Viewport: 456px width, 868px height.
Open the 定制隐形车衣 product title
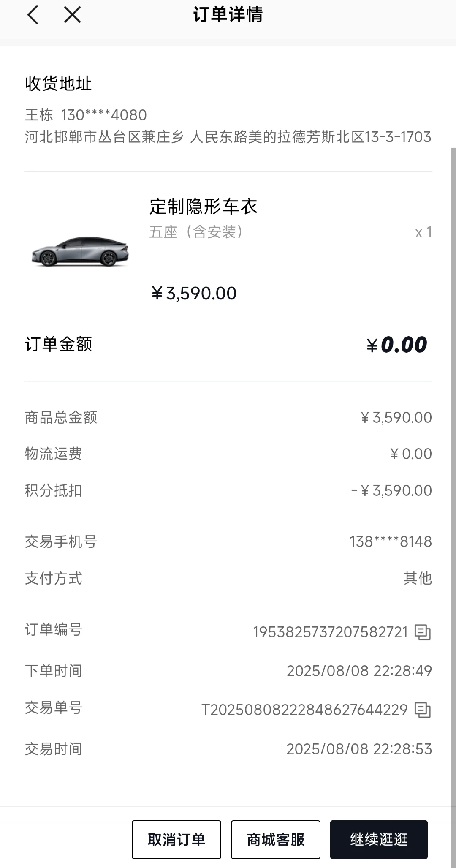(204, 207)
